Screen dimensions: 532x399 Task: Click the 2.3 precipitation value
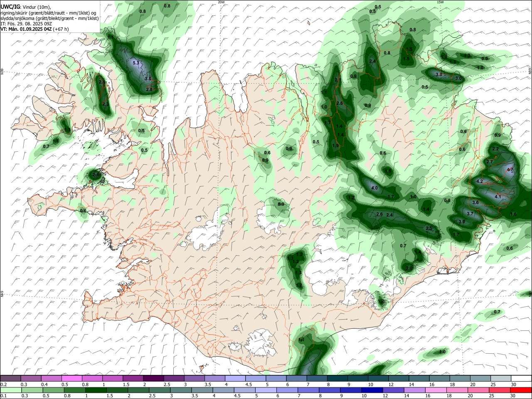click(x=105, y=104)
